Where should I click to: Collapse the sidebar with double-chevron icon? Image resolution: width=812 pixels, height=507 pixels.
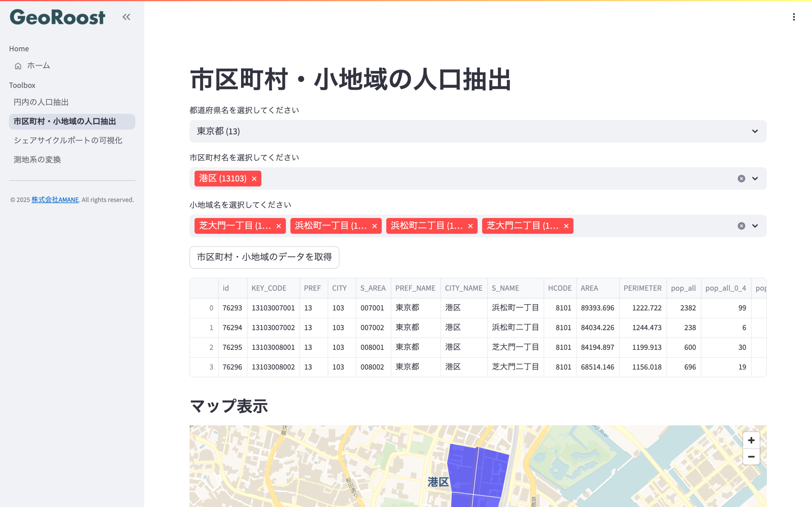(126, 17)
